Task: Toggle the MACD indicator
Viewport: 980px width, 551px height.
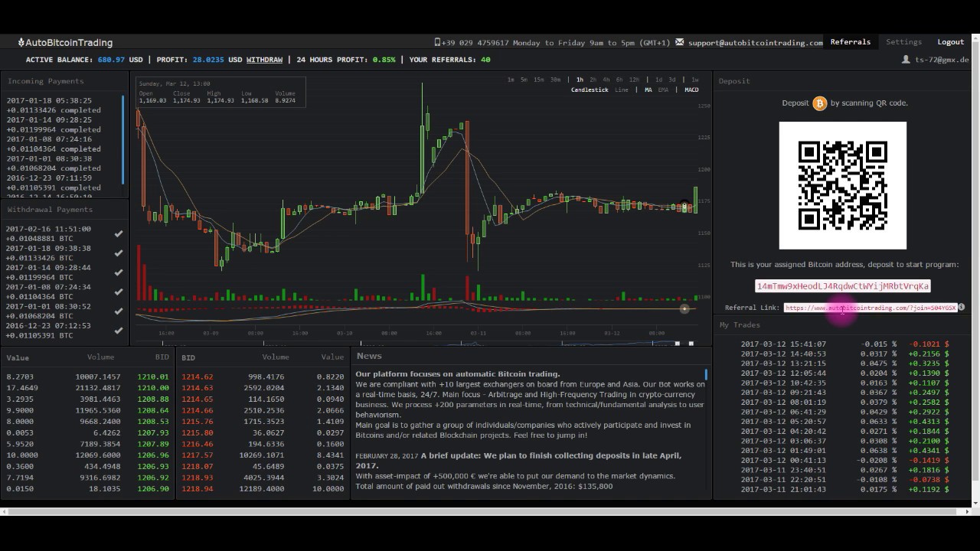Action: (691, 90)
